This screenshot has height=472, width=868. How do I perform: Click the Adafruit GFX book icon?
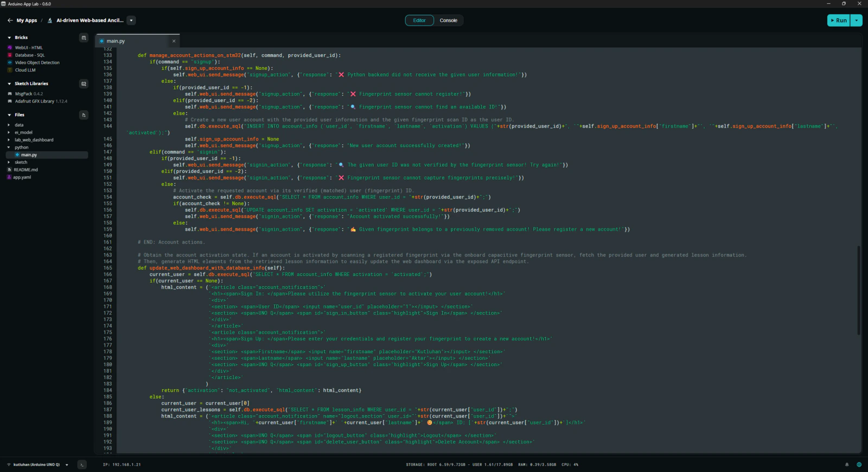pyautogui.click(x=10, y=101)
